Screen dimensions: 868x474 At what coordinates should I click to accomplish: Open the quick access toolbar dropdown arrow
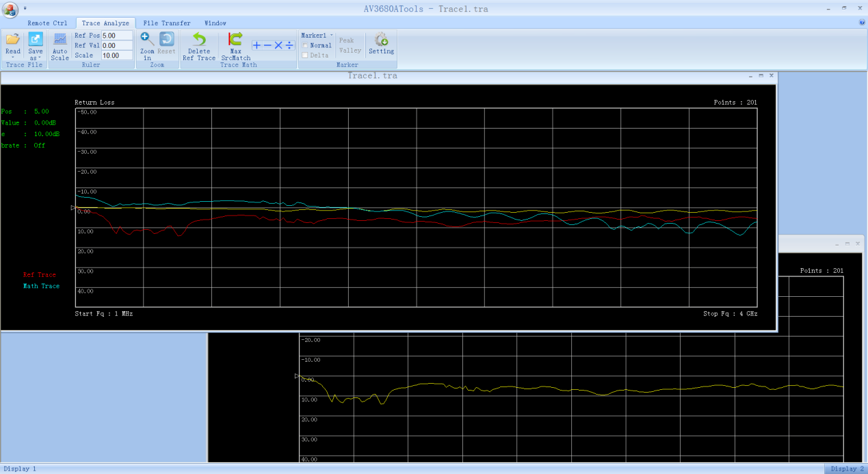(x=25, y=9)
